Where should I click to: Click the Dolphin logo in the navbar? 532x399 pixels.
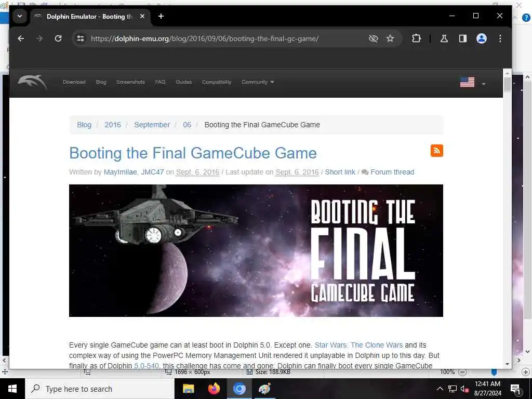click(x=32, y=82)
